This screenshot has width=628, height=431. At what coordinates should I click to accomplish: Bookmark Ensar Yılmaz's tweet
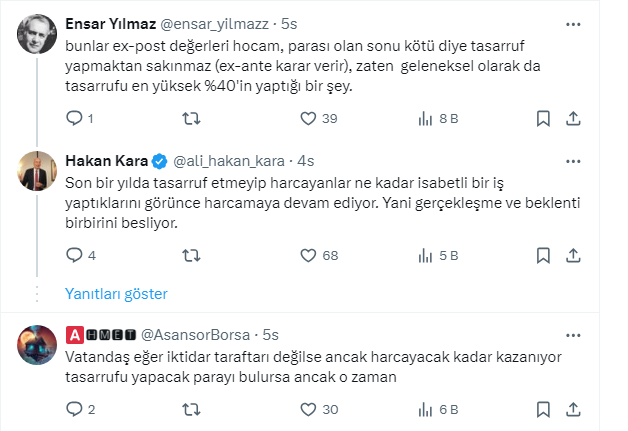542,119
